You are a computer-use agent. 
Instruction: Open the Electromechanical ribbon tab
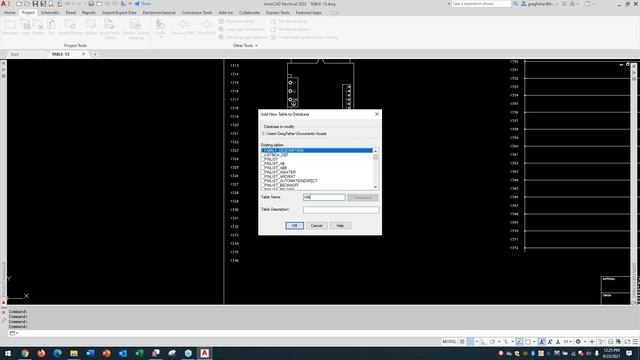coord(159,13)
